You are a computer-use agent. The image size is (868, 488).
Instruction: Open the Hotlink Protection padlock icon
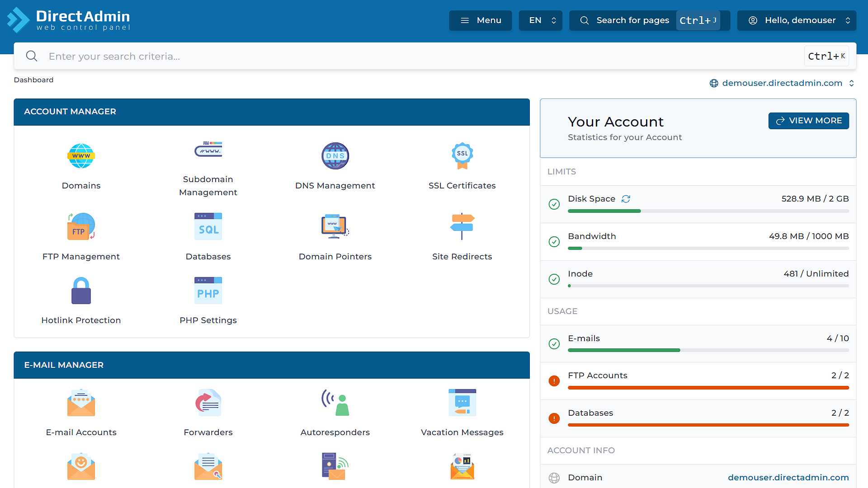[x=81, y=291]
